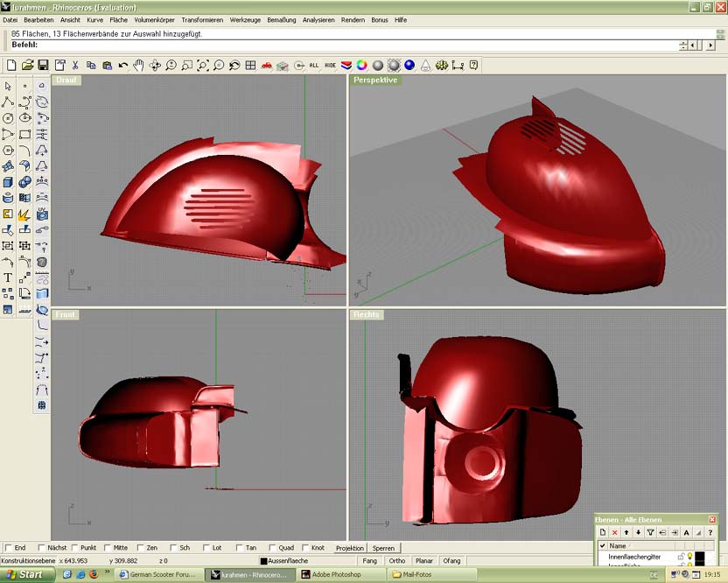Click the Hide objects icon
Screen dimensions: 728x583
point(330,65)
